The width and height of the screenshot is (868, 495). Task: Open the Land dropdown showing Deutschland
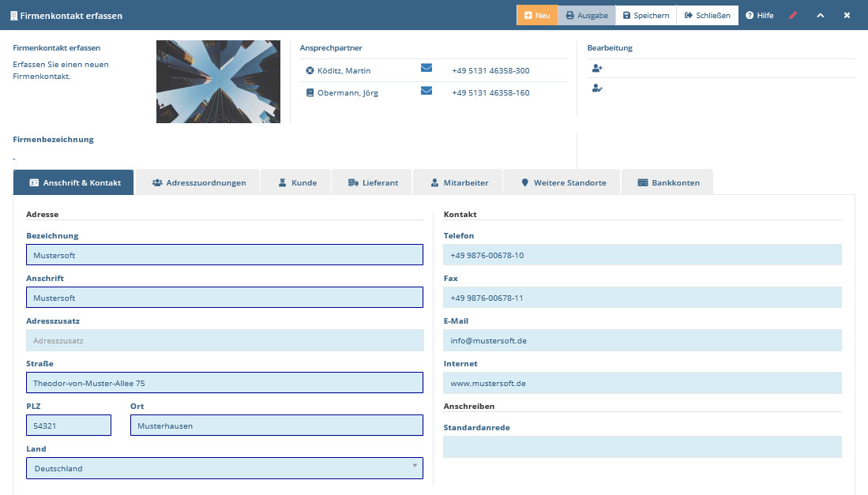224,468
